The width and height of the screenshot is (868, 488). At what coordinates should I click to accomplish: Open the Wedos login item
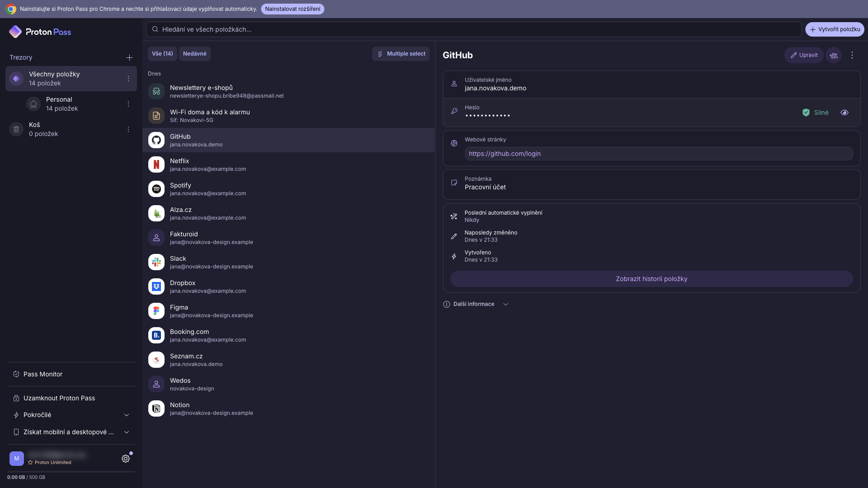pyautogui.click(x=288, y=384)
